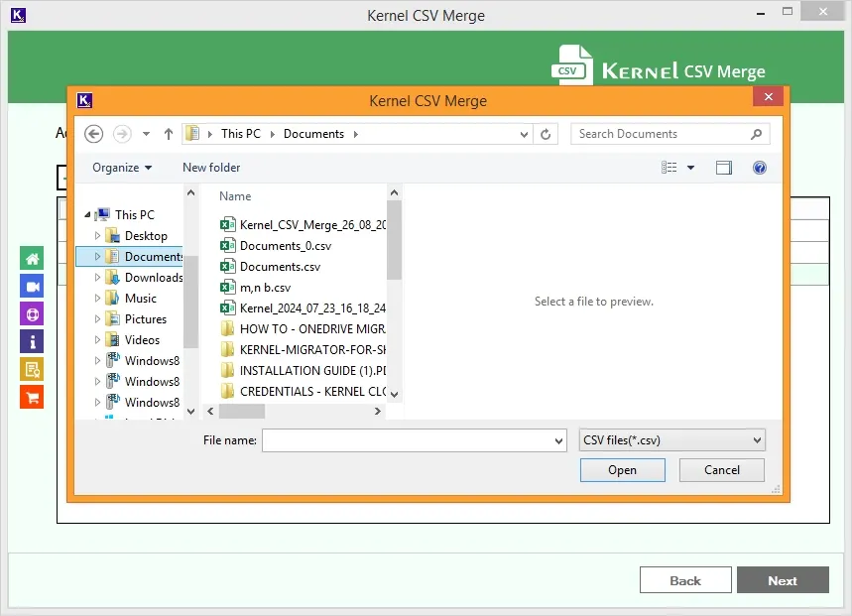The image size is (852, 616).
Task: Select Kernel_2024_07_23_16_18_24 file
Action: 303,308
